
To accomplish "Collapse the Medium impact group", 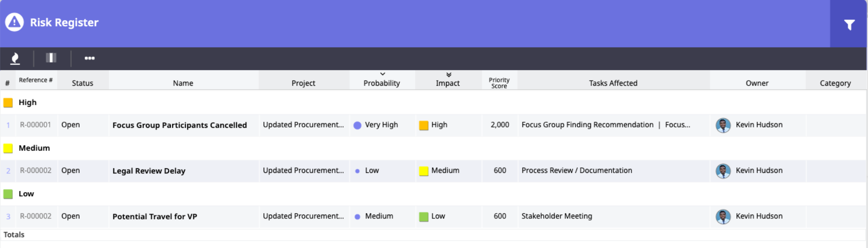I will tap(8, 148).
